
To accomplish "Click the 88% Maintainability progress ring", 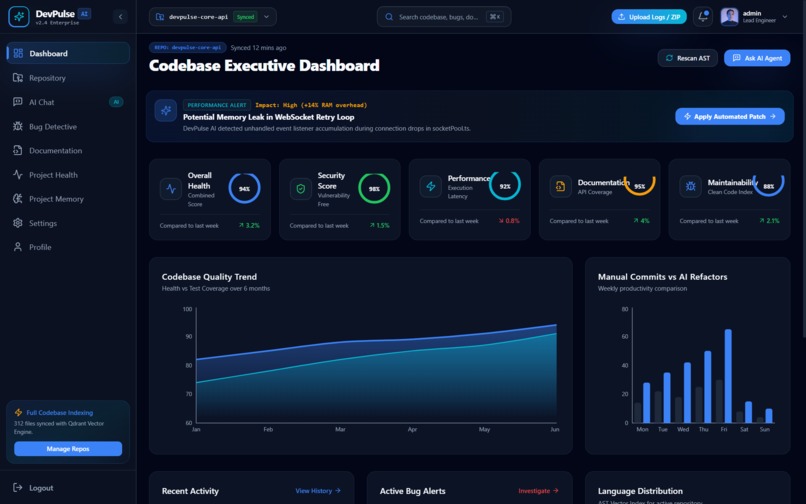I will pos(768,186).
